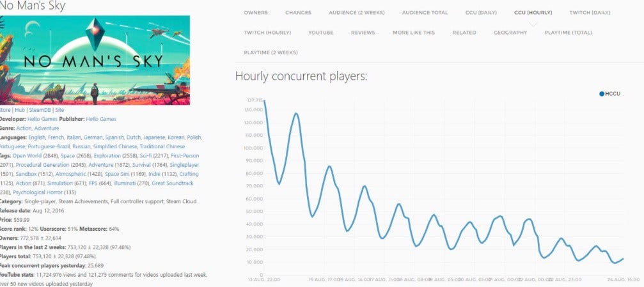Open the Psychological Horror tag

pos(38,192)
